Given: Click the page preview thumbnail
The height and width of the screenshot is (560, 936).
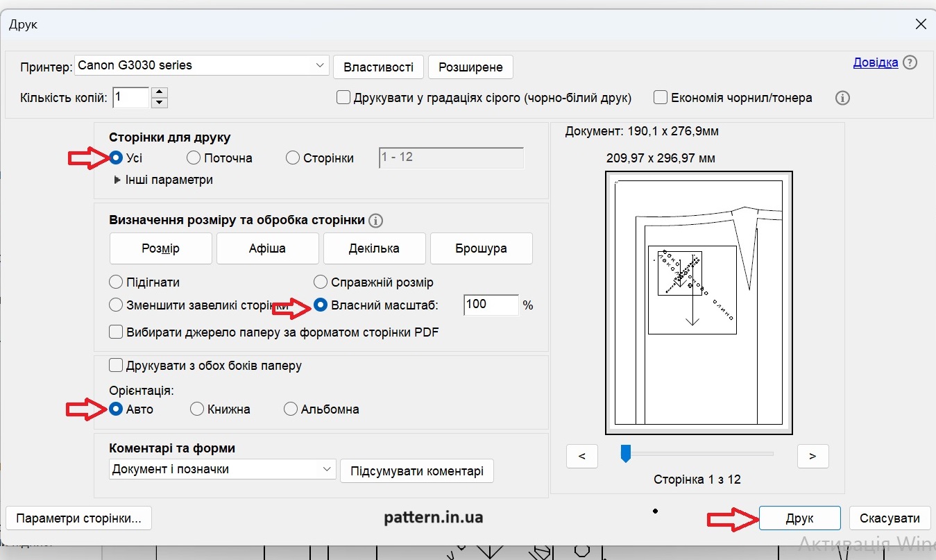Looking at the screenshot, I should [x=699, y=303].
